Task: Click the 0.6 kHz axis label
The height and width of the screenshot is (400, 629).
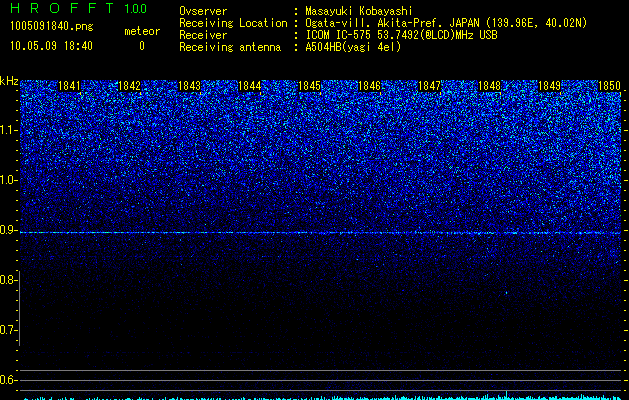Action: coord(8,380)
